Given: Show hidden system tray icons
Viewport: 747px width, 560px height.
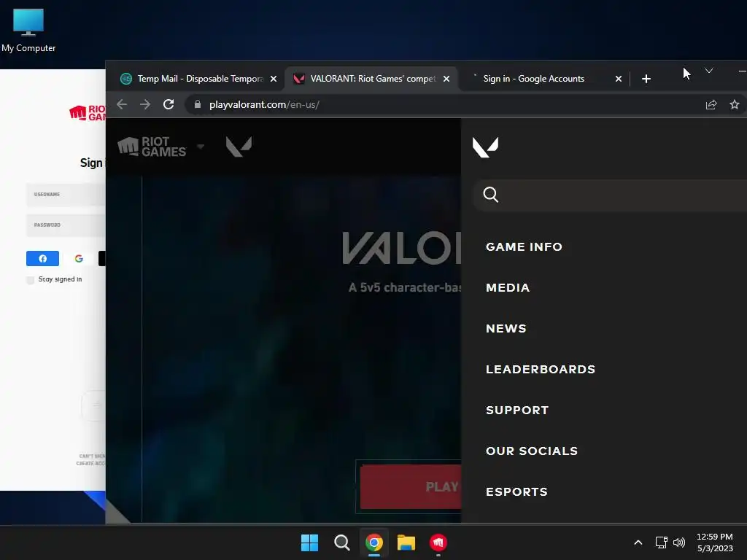Looking at the screenshot, I should pos(638,542).
